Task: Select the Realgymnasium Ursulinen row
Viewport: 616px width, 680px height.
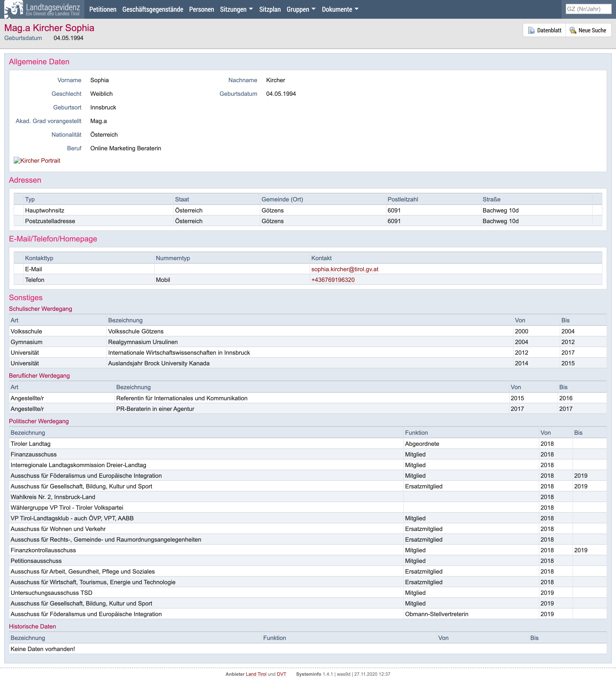Action: (x=308, y=342)
